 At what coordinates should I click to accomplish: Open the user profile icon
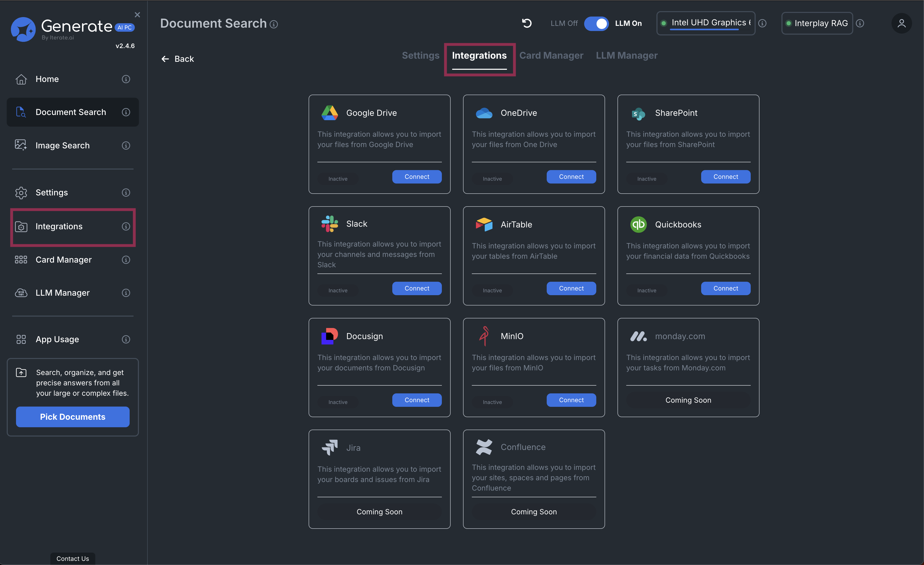(x=902, y=23)
